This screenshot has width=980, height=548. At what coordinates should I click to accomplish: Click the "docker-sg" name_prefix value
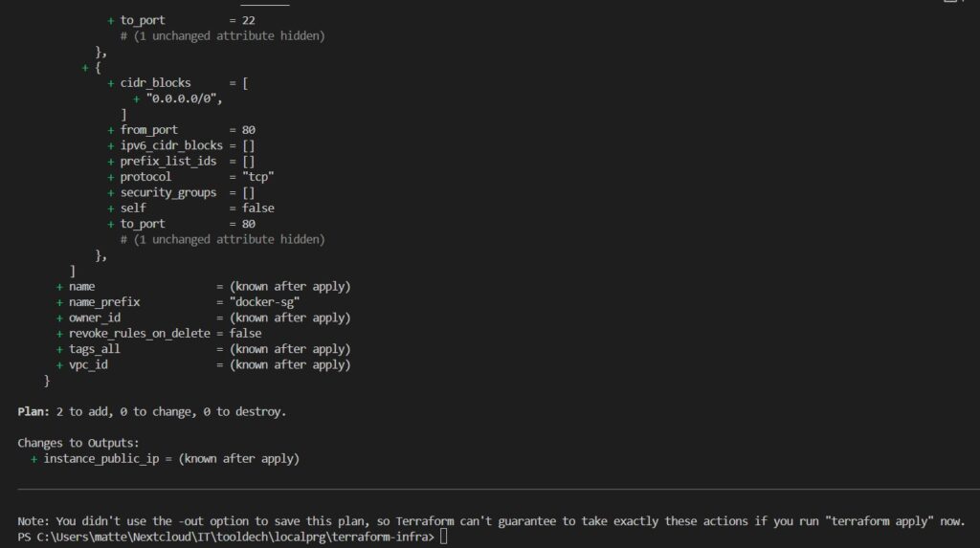264,302
